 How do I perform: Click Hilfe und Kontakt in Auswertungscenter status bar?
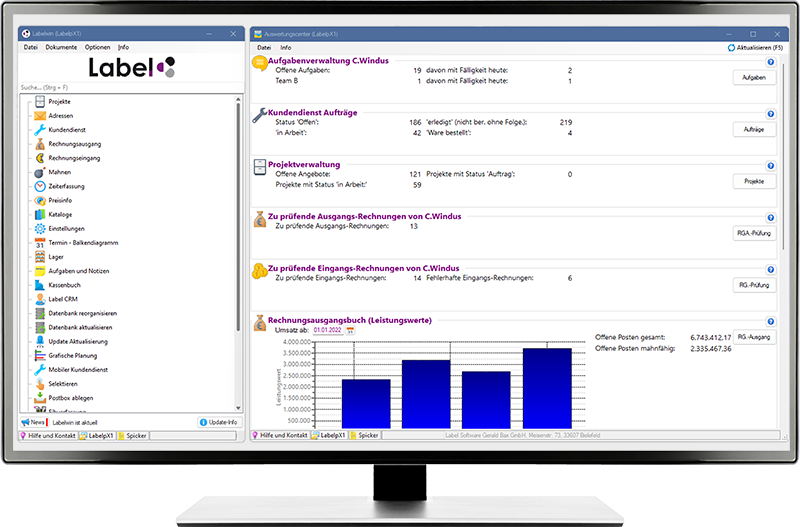[280, 435]
